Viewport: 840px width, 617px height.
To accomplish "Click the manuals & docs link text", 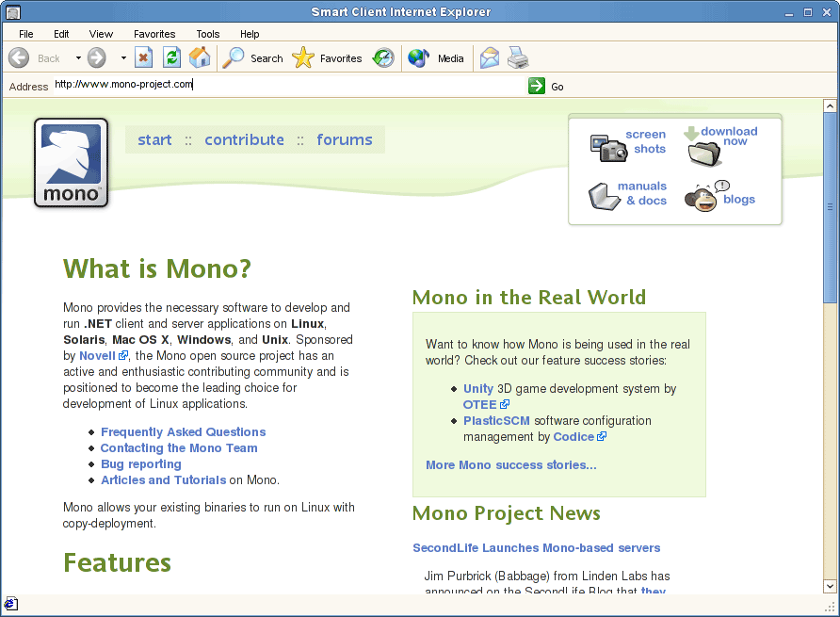I will pos(643,193).
